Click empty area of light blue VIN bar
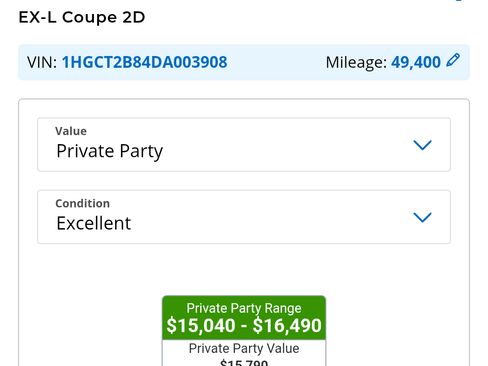Image resolution: width=488 pixels, height=366 pixels. click(277, 62)
